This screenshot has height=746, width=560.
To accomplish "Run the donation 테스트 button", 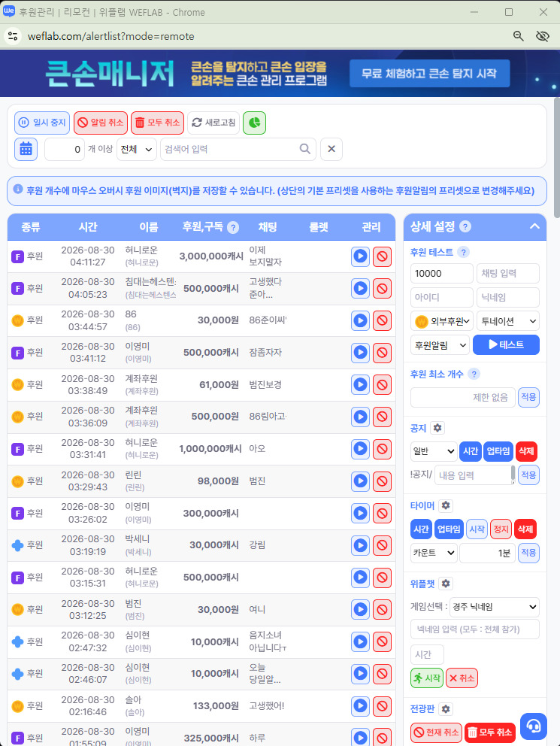I will [506, 345].
